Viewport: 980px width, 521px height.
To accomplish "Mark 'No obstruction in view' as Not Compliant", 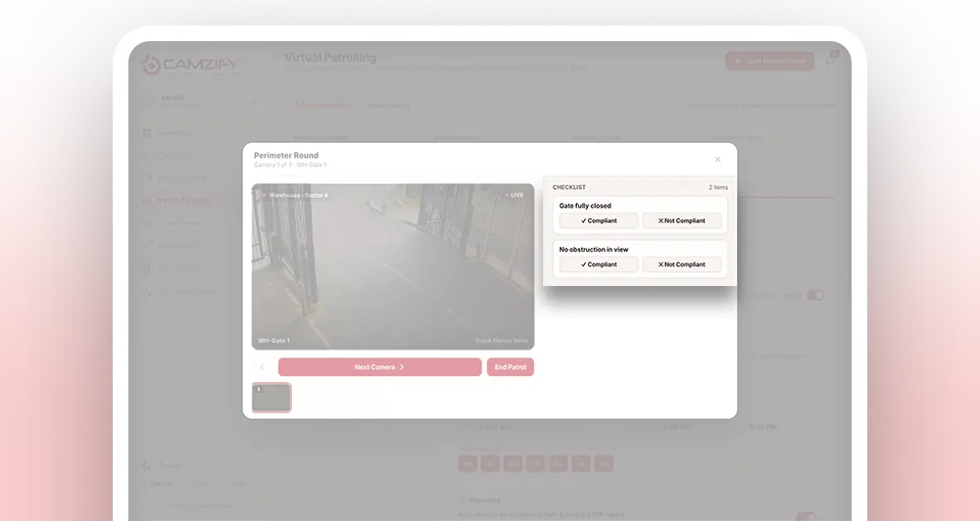I will coord(682,264).
